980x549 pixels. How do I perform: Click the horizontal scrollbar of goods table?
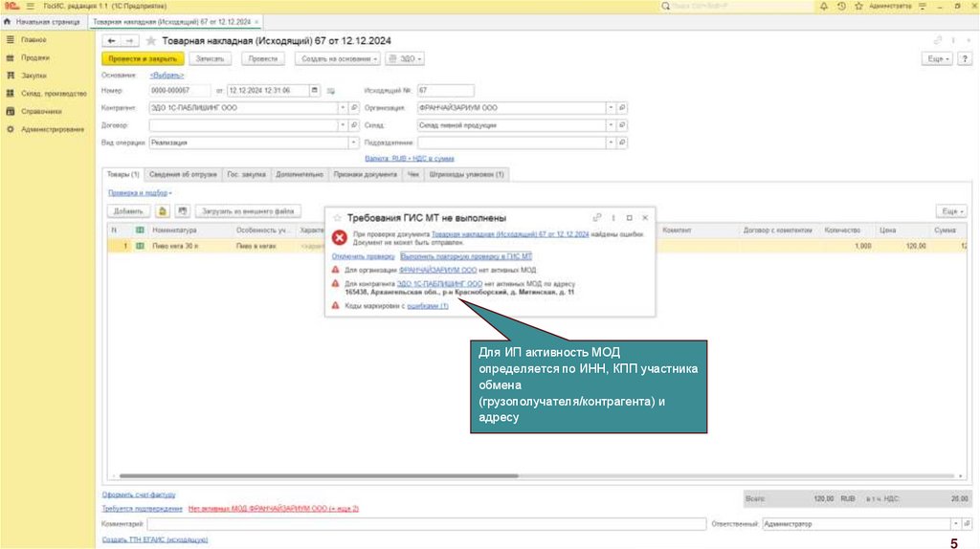(319, 476)
